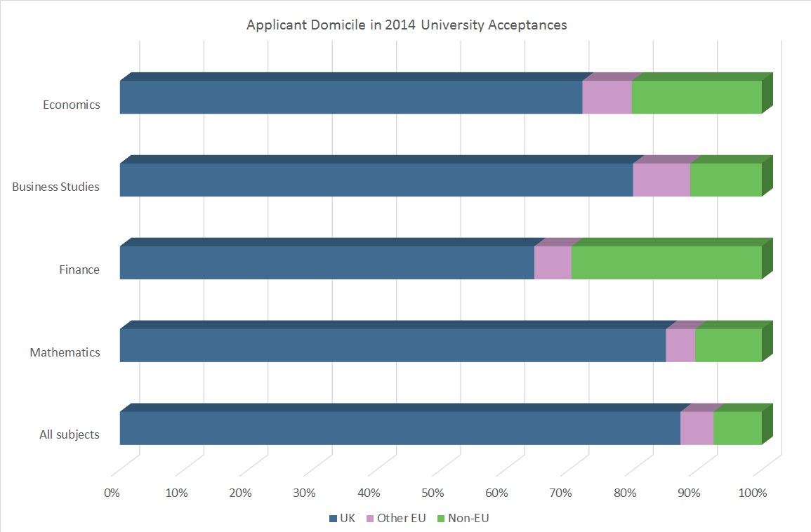The width and height of the screenshot is (811, 532).
Task: Select the Non-EU legend green swatch
Action: [x=441, y=519]
